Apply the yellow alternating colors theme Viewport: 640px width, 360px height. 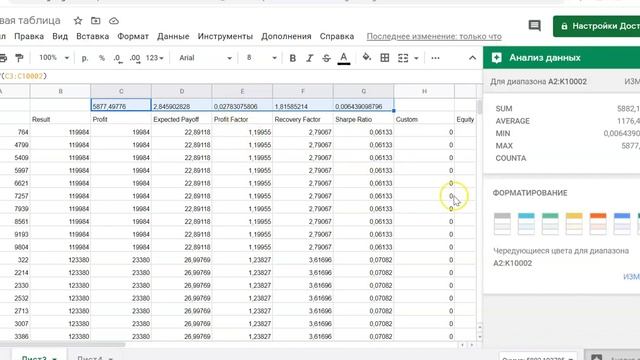click(x=574, y=223)
